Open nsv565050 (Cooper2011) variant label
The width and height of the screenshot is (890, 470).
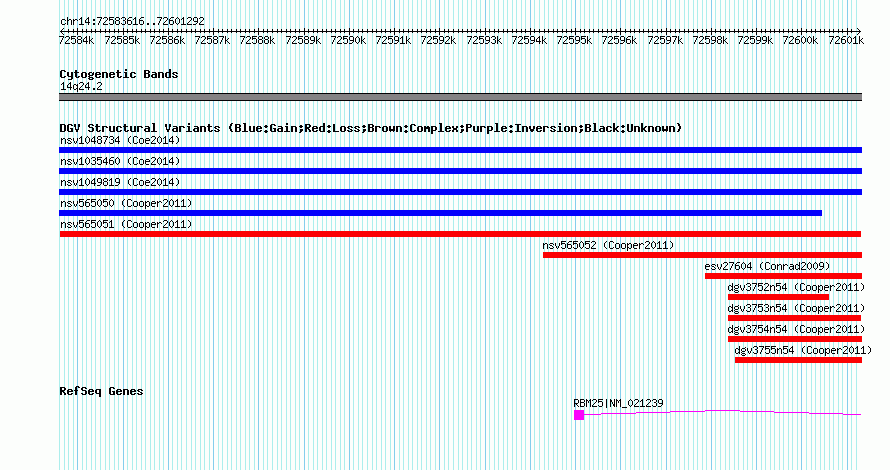pyautogui.click(x=126, y=203)
